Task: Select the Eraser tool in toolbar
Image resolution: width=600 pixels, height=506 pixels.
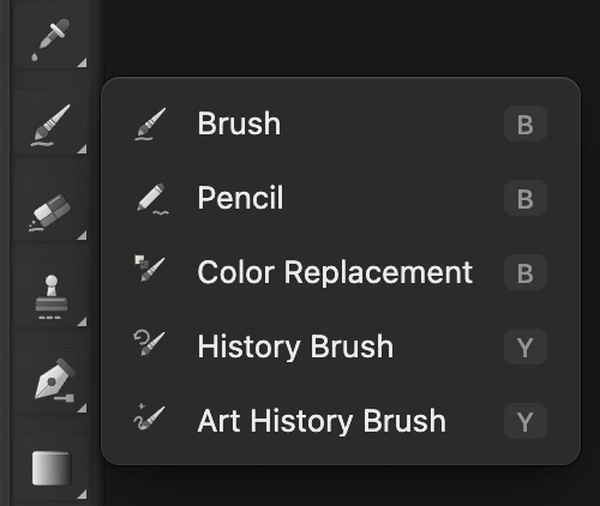Action: [51, 211]
